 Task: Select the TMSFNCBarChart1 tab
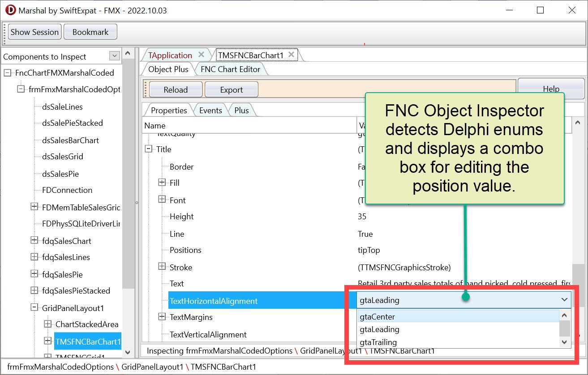coord(251,55)
